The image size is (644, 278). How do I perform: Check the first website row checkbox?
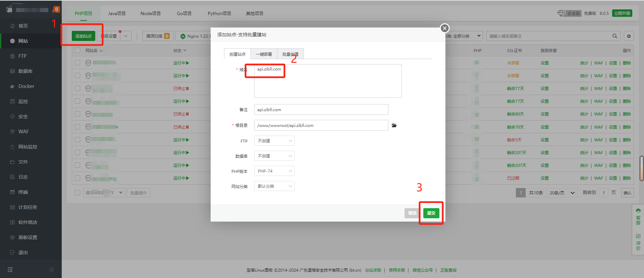(x=77, y=63)
